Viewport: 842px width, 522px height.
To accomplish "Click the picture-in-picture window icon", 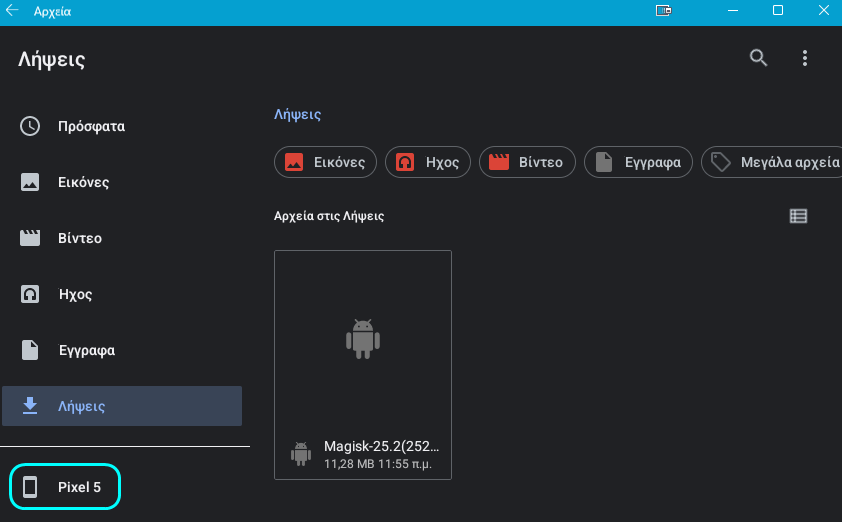I will point(664,10).
